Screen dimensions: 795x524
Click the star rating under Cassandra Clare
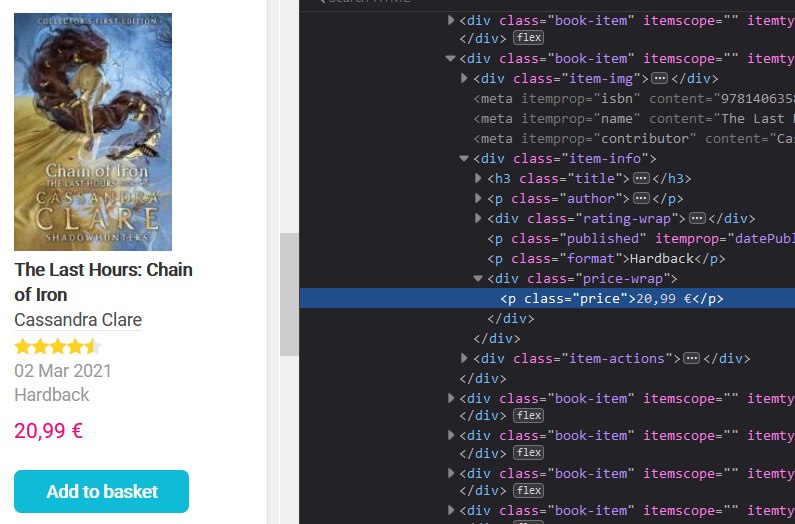58,347
